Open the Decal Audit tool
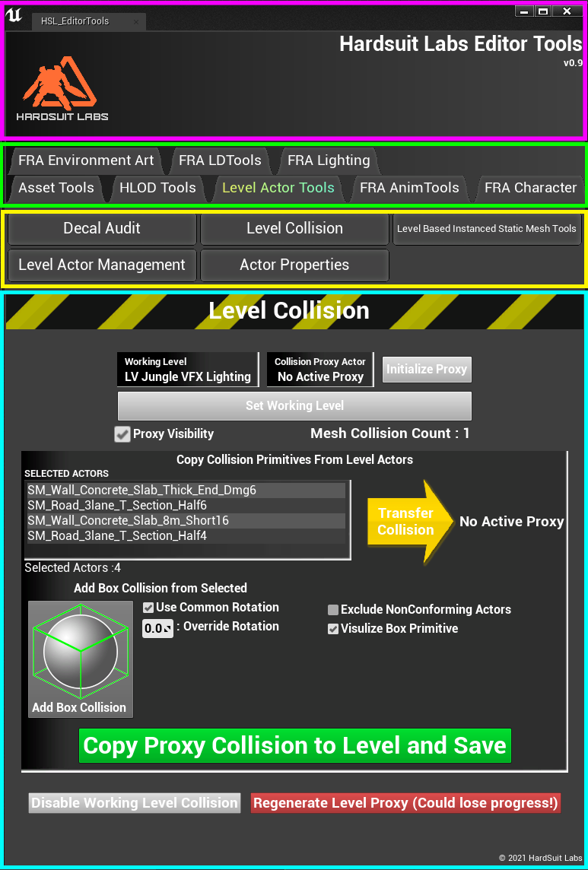Image resolution: width=588 pixels, height=870 pixels. click(102, 229)
